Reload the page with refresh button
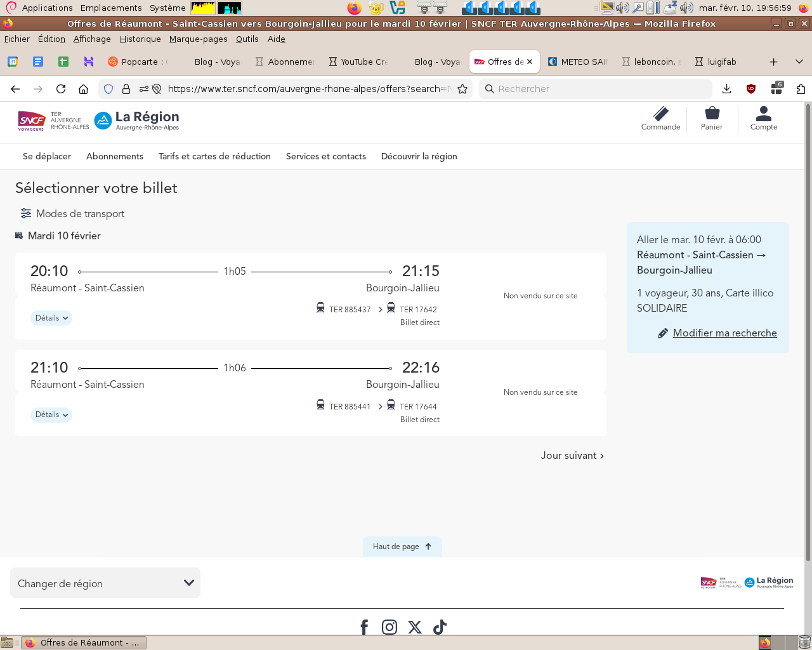Image resolution: width=812 pixels, height=650 pixels. pos(61,89)
